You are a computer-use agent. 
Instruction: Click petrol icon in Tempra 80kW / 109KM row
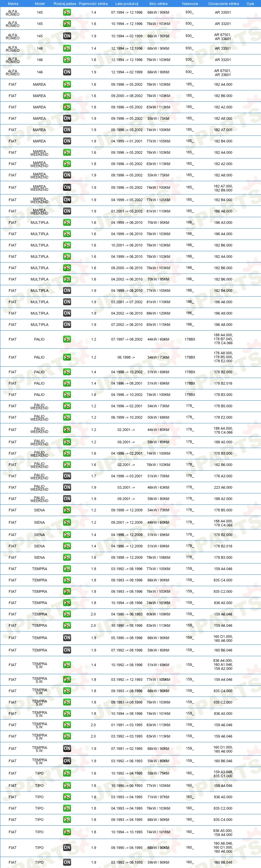(x=67, y=614)
